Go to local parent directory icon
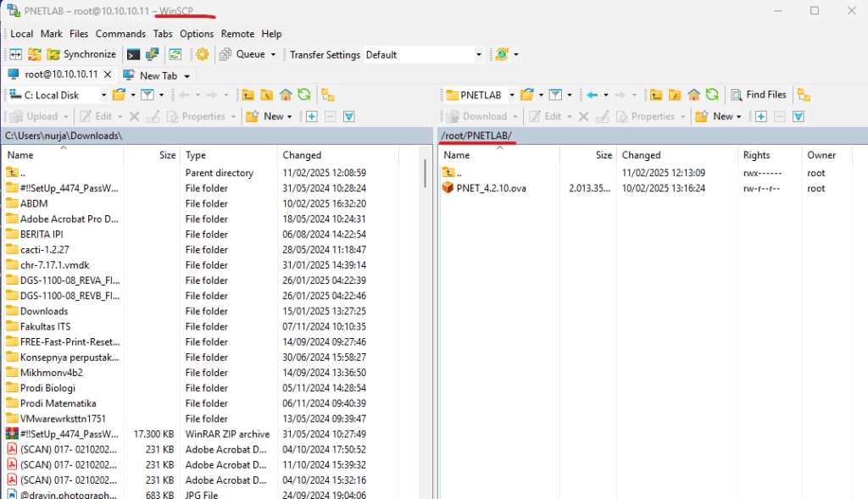868x499 pixels. tap(248, 95)
